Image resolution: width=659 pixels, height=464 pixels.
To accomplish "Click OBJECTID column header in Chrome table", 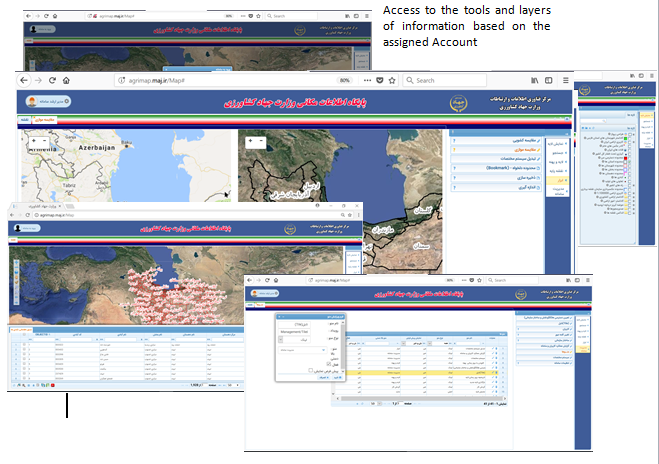I will 42,335.
